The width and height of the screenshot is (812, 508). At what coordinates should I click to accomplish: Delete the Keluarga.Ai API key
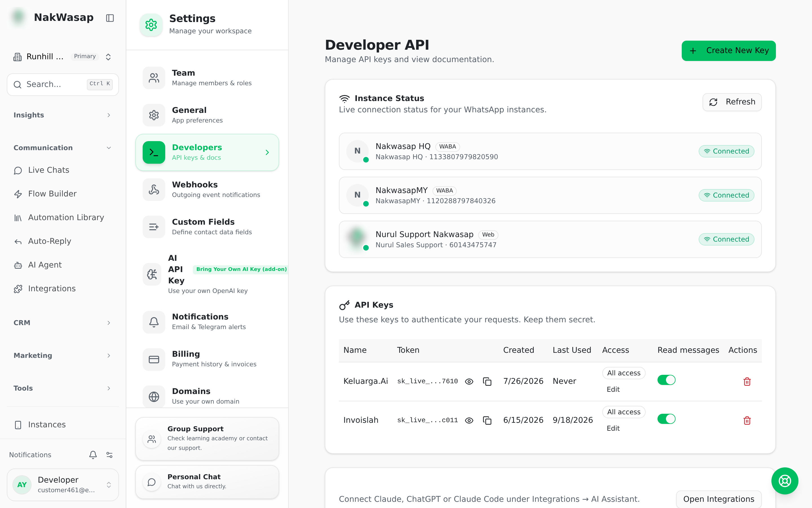pyautogui.click(x=747, y=381)
